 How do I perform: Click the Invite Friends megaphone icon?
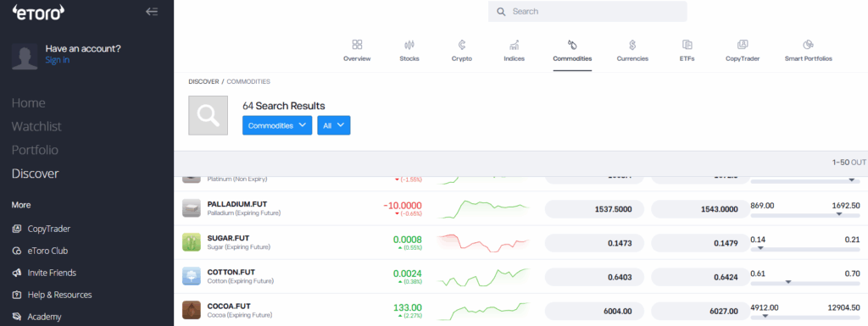pyautogui.click(x=17, y=273)
